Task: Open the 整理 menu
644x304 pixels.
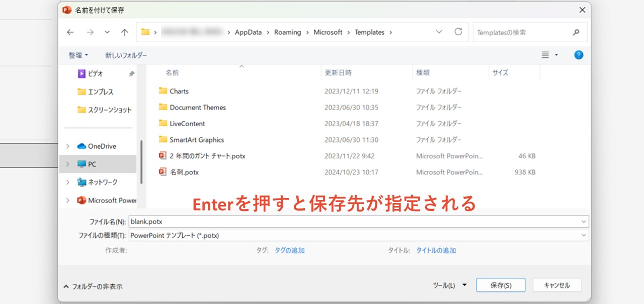Action: pyautogui.click(x=78, y=55)
